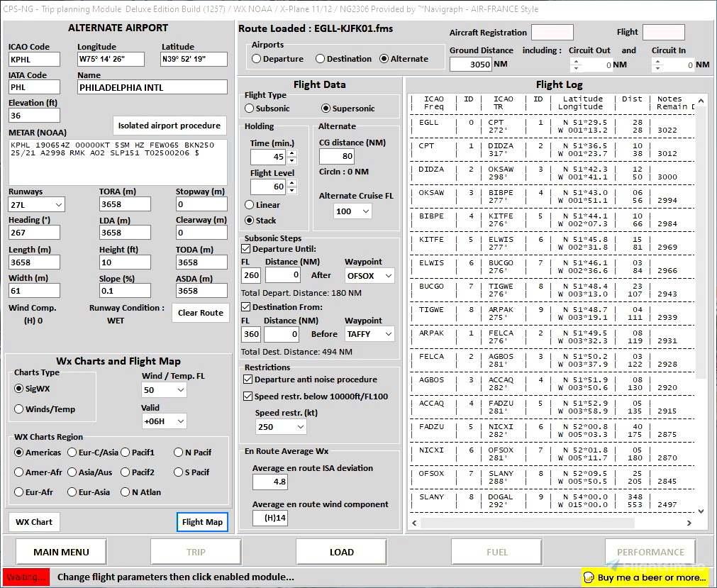
Task: Click the airport Name field
Action: point(152,87)
